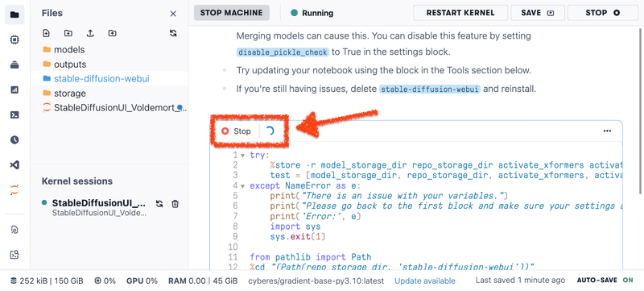Screen dimensions: 644x291
Task: Click the upload file icon
Action: point(90,33)
